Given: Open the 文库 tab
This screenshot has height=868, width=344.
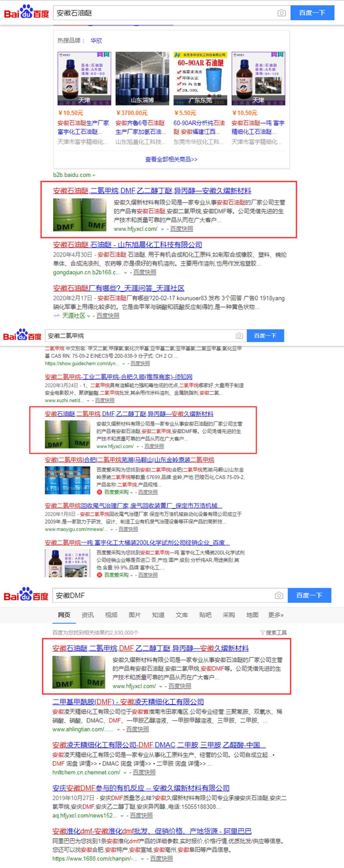Looking at the screenshot, I should click(x=182, y=615).
